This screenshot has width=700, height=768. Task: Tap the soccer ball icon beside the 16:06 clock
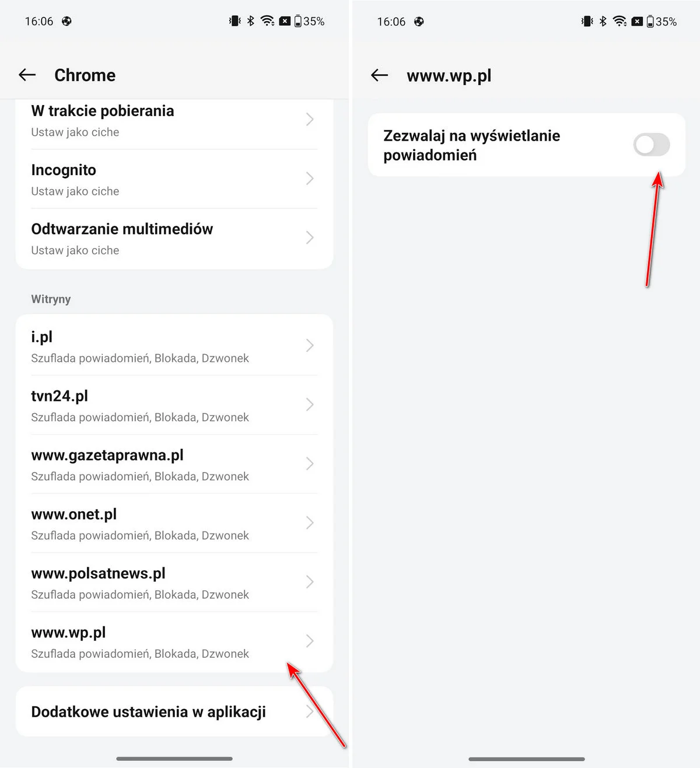pyautogui.click(x=66, y=21)
